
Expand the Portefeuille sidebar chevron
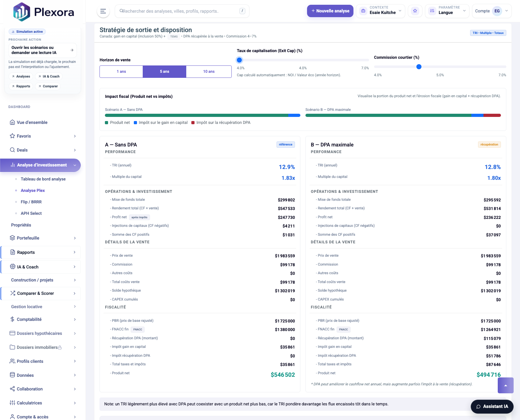pyautogui.click(x=75, y=238)
